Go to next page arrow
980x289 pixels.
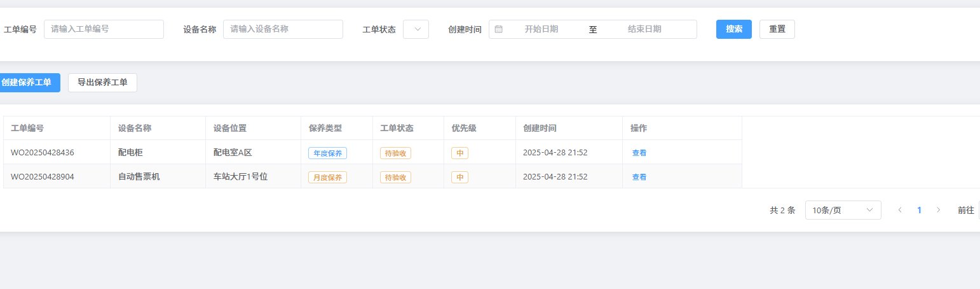tap(938, 210)
